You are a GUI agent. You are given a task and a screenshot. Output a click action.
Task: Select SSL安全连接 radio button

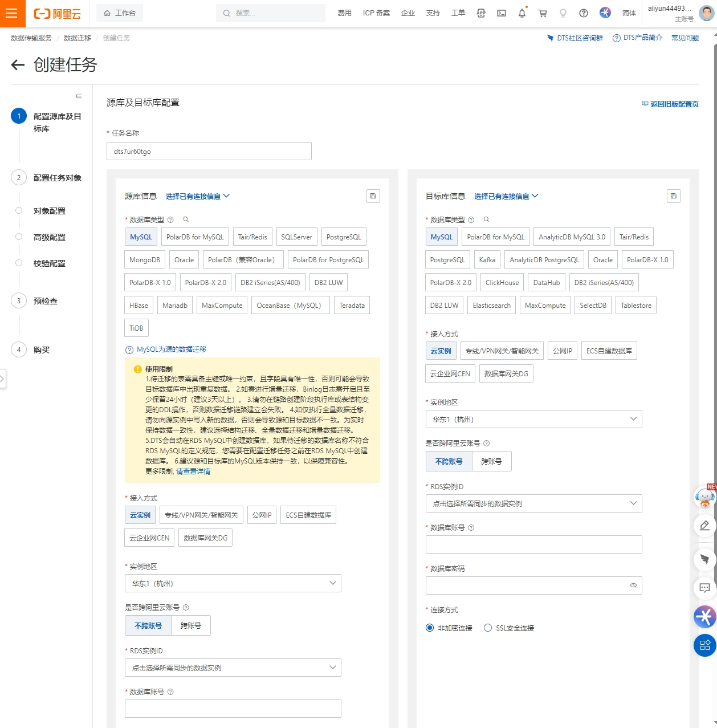[488, 628]
